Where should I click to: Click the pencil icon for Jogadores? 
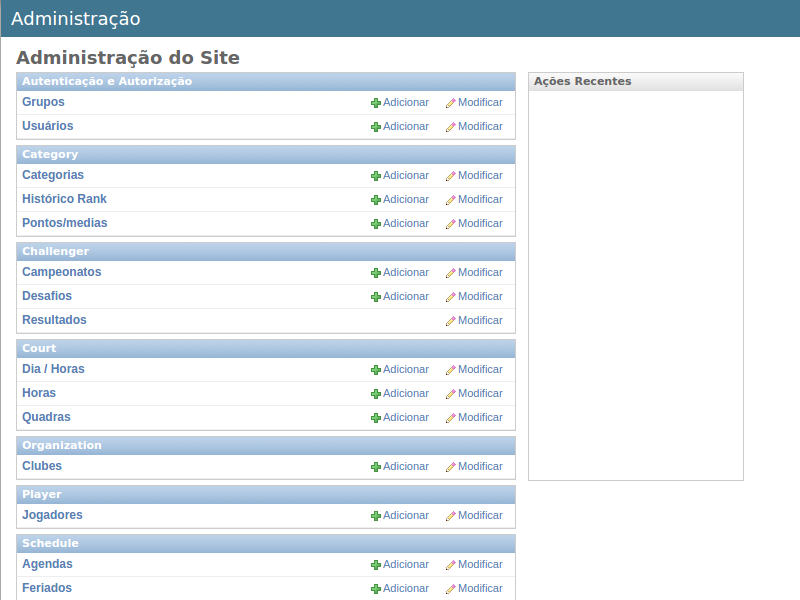tap(451, 516)
